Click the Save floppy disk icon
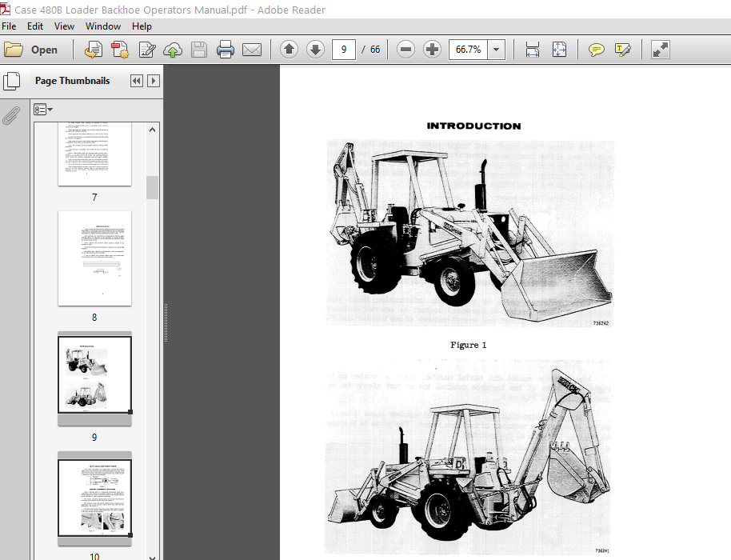The height and width of the screenshot is (560, 731). pos(199,50)
